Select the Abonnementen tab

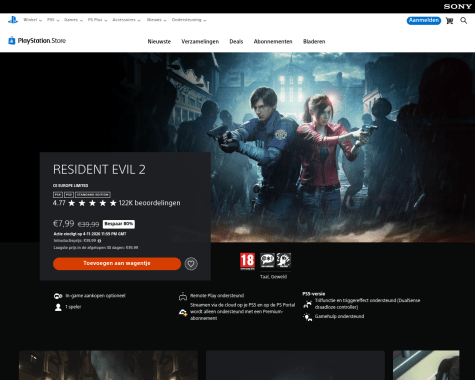pos(273,42)
